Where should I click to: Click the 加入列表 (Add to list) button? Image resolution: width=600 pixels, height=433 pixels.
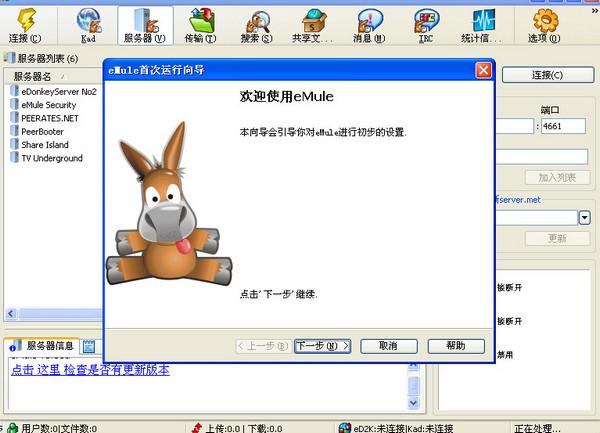(x=558, y=177)
